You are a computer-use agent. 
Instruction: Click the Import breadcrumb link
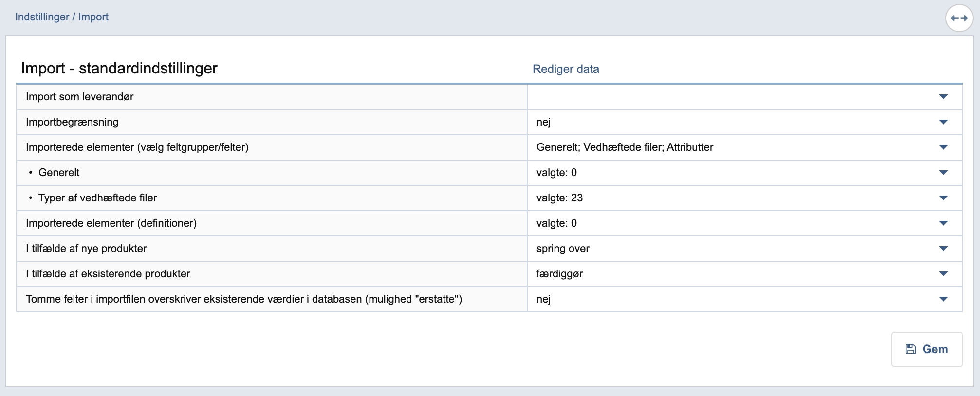(x=93, y=17)
